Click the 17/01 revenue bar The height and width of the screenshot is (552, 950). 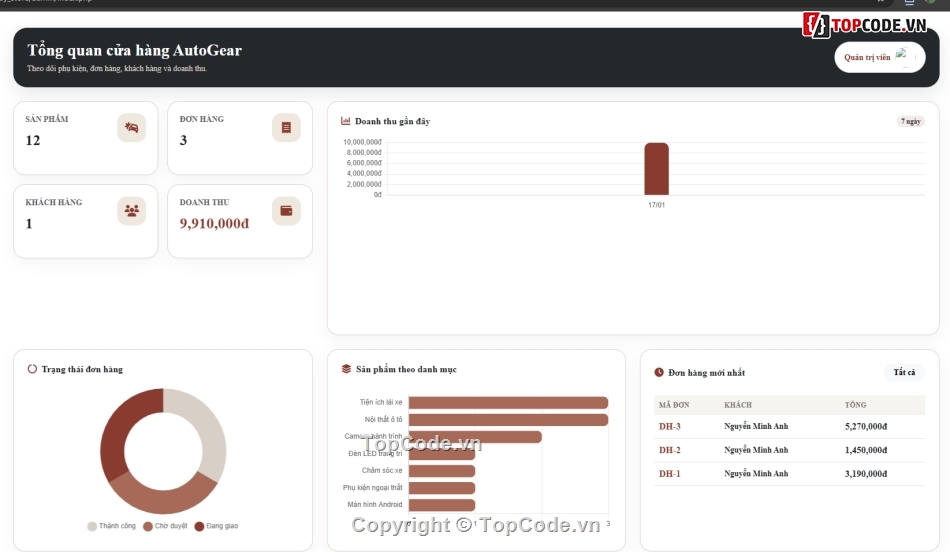pos(656,169)
